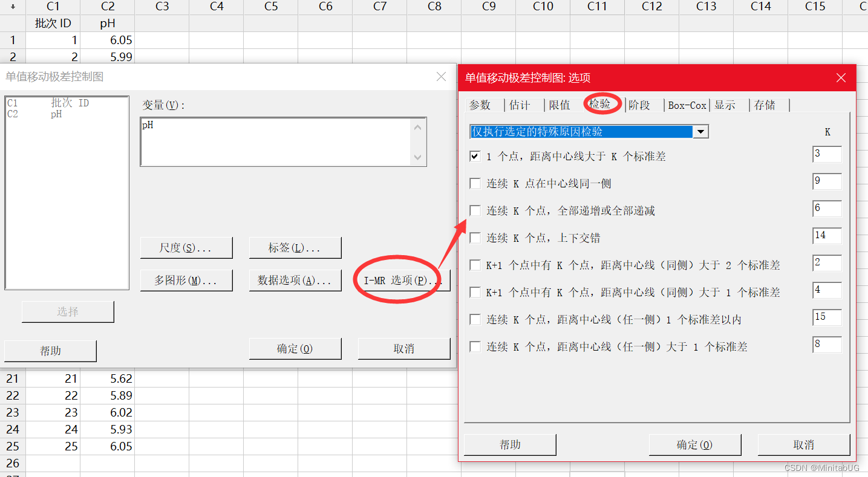Viewport: 868px width, 477px height.
Task: Click 确定 in the 选项 dialog
Action: coord(694,445)
